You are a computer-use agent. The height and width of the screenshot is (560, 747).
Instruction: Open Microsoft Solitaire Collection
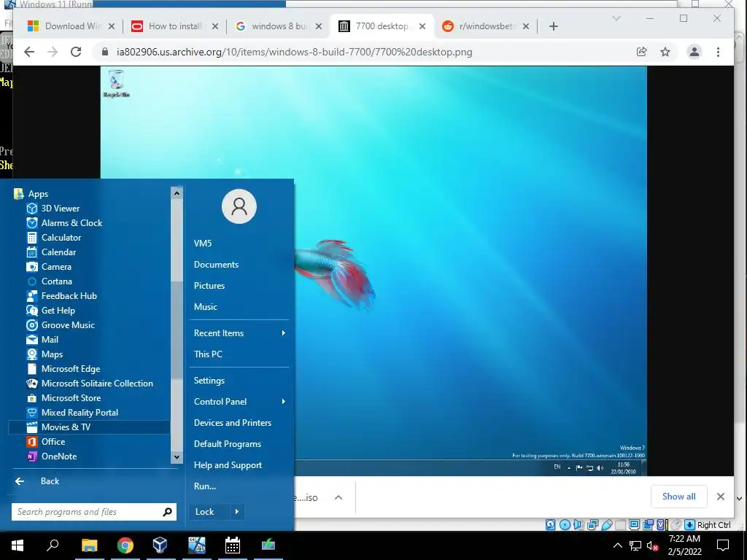click(89, 384)
